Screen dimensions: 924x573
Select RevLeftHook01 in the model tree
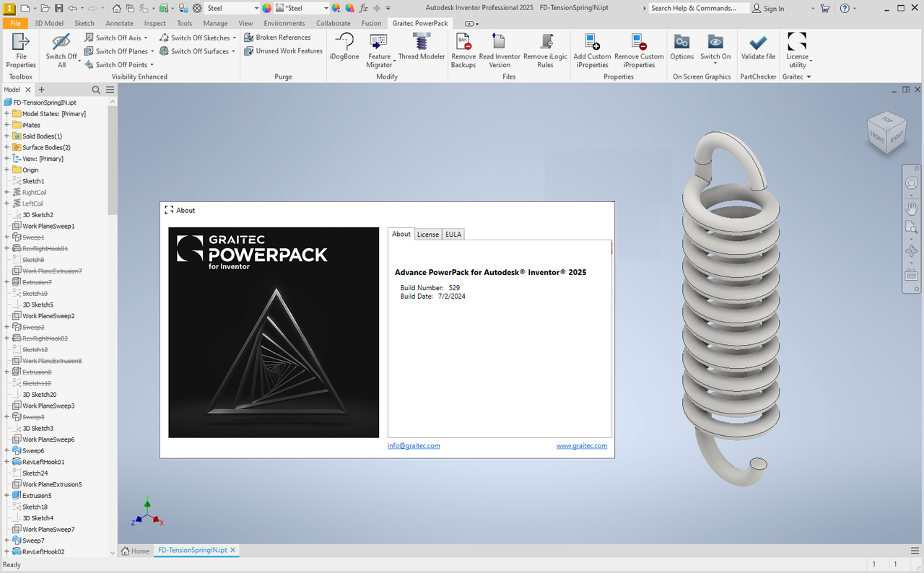pyautogui.click(x=43, y=462)
